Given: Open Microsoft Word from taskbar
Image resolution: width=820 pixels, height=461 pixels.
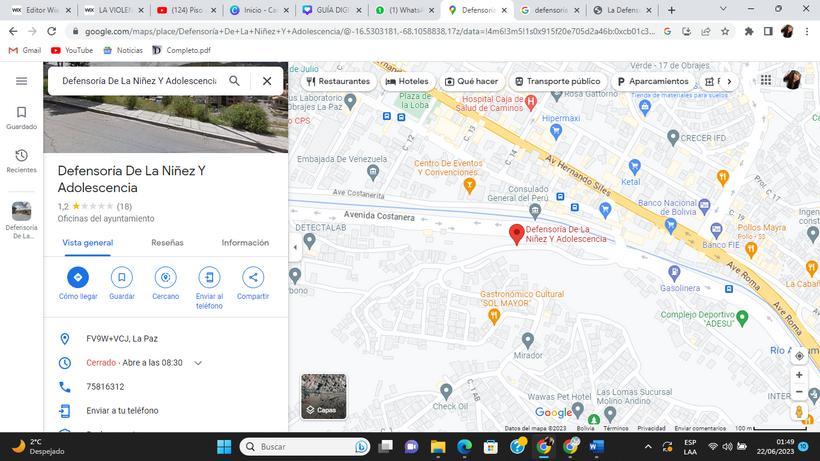Looking at the screenshot, I should tap(597, 447).
